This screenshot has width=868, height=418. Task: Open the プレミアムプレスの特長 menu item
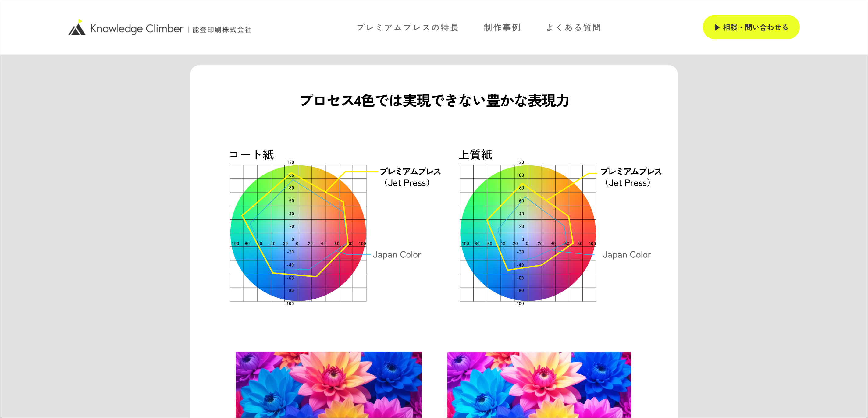pyautogui.click(x=407, y=28)
